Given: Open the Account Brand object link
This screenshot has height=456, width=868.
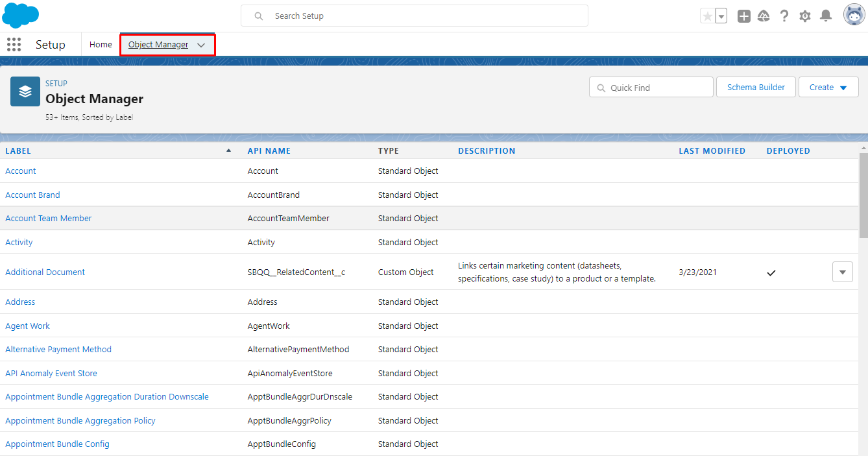Looking at the screenshot, I should pos(32,195).
